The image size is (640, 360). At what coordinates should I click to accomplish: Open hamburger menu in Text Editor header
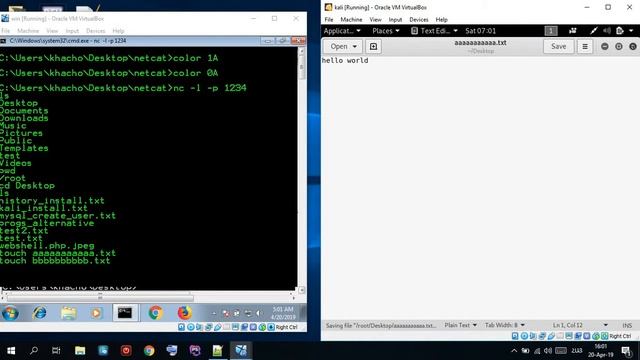coord(585,47)
